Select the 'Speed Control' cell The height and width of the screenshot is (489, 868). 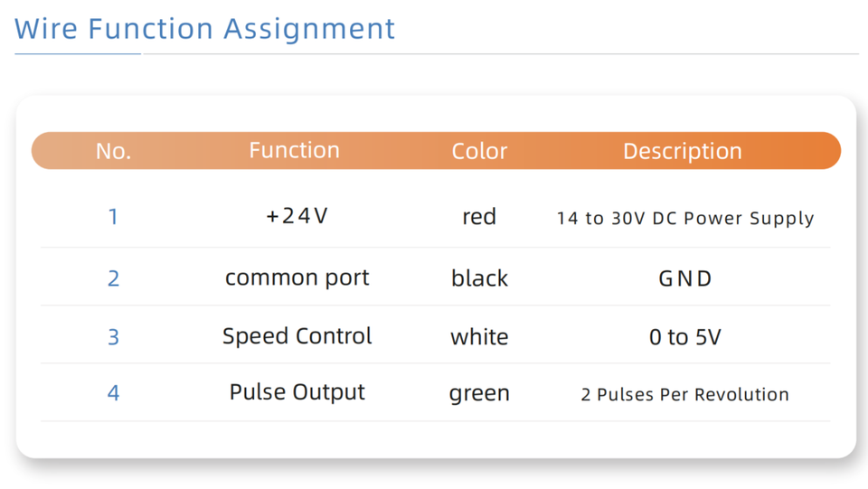[297, 336]
